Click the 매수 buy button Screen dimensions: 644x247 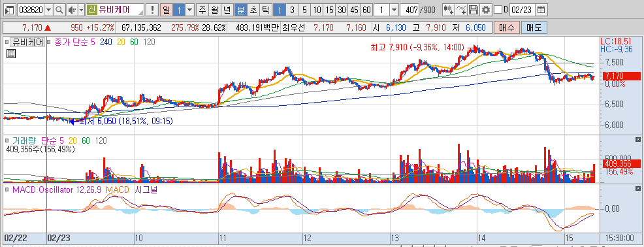(506, 28)
